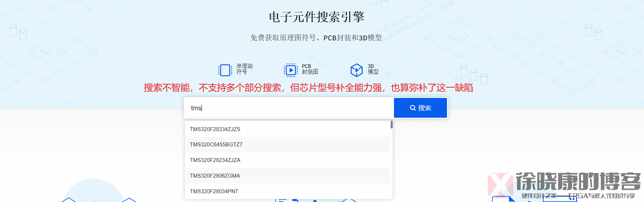This screenshot has height=202, width=644.
Task: Choose TMS320F28234ZJZA from suggestions
Action: (x=288, y=160)
